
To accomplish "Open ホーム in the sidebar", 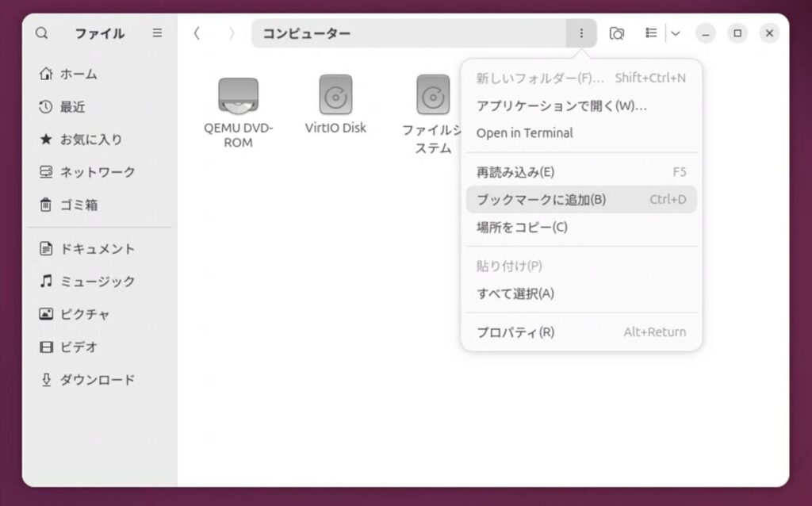I will (x=79, y=74).
